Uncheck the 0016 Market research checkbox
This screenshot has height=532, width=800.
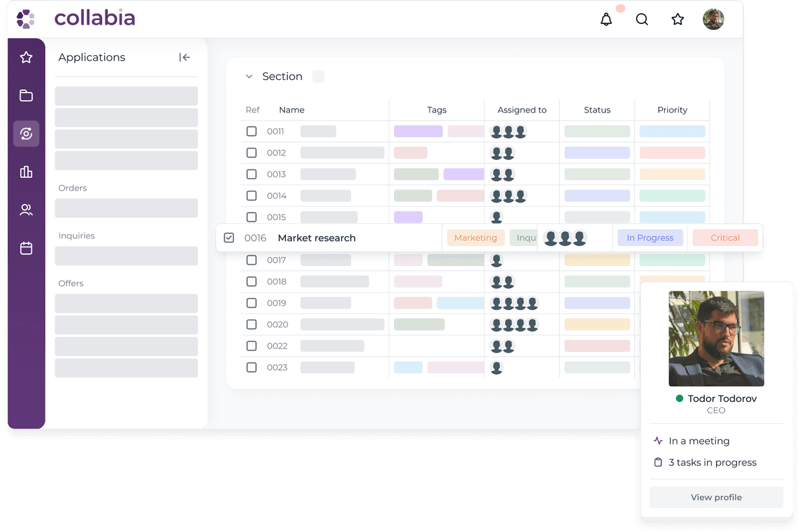click(x=229, y=237)
